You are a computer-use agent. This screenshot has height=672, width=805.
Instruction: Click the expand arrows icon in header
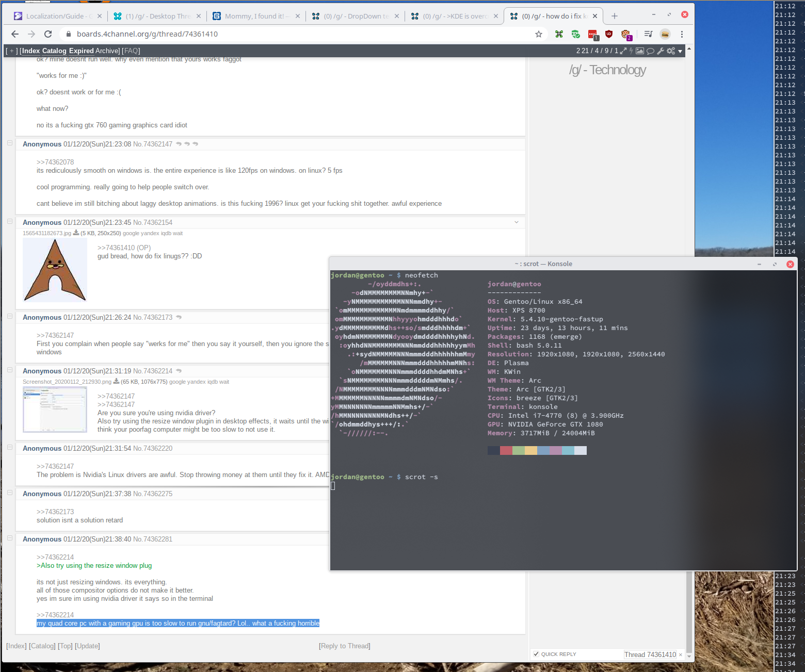click(x=623, y=51)
